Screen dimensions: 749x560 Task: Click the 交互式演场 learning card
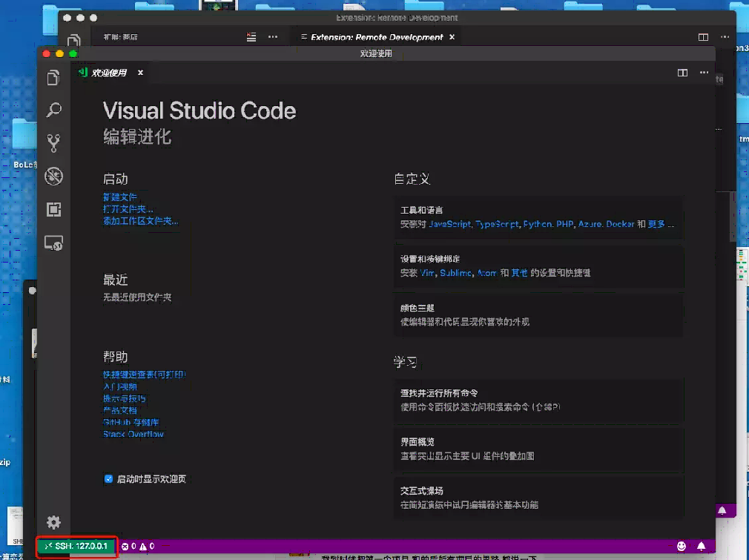(x=538, y=498)
